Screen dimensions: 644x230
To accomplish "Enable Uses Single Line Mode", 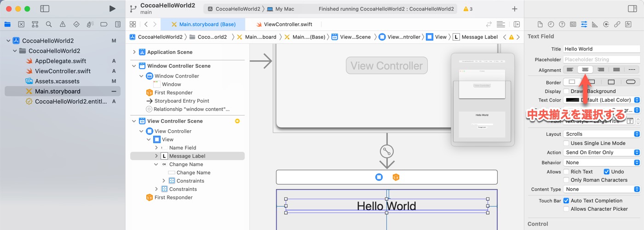I will point(566,143).
